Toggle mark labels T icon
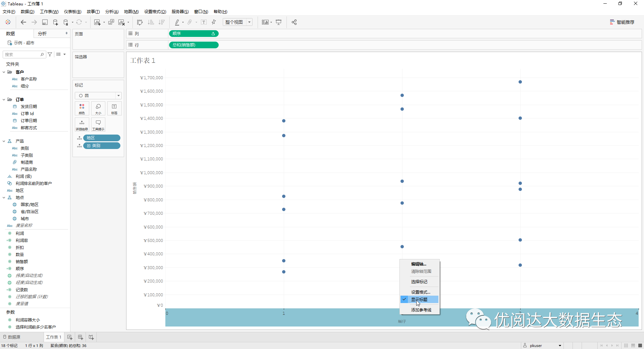The image size is (644, 349). [204, 22]
